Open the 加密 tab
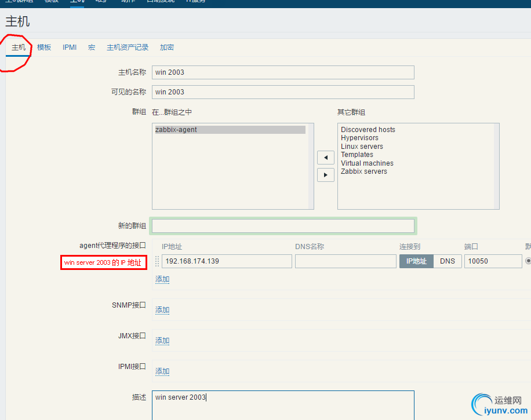 (x=167, y=48)
